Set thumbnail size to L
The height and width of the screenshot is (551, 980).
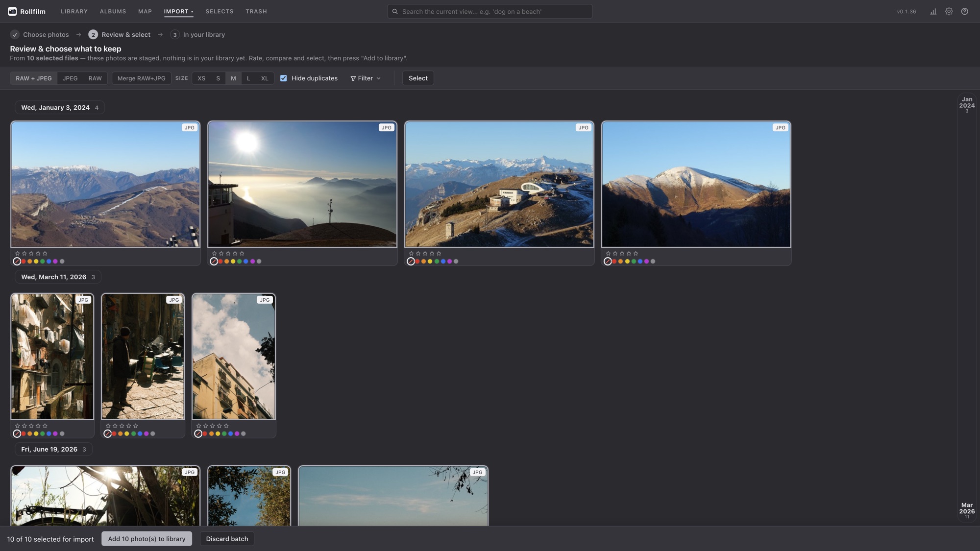[248, 78]
